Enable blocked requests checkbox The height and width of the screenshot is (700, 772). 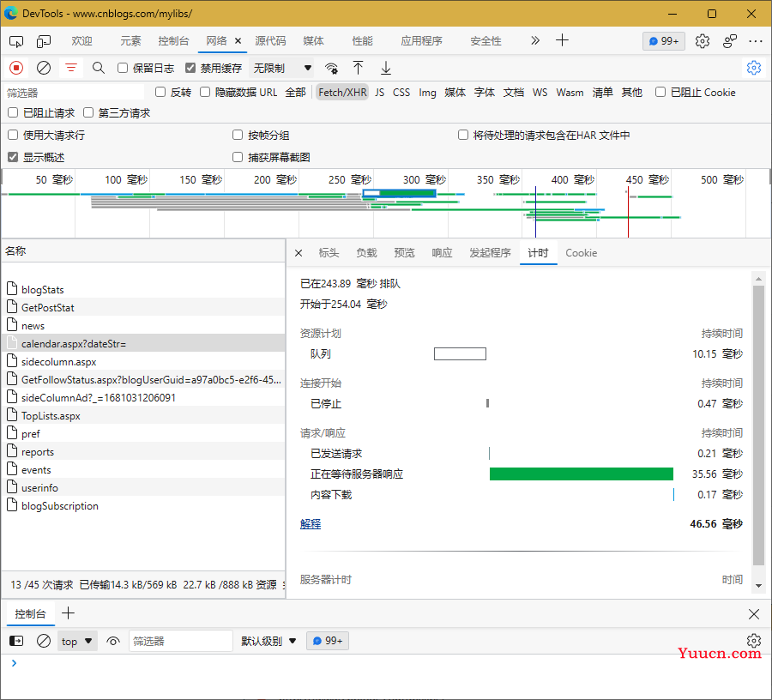(x=13, y=112)
